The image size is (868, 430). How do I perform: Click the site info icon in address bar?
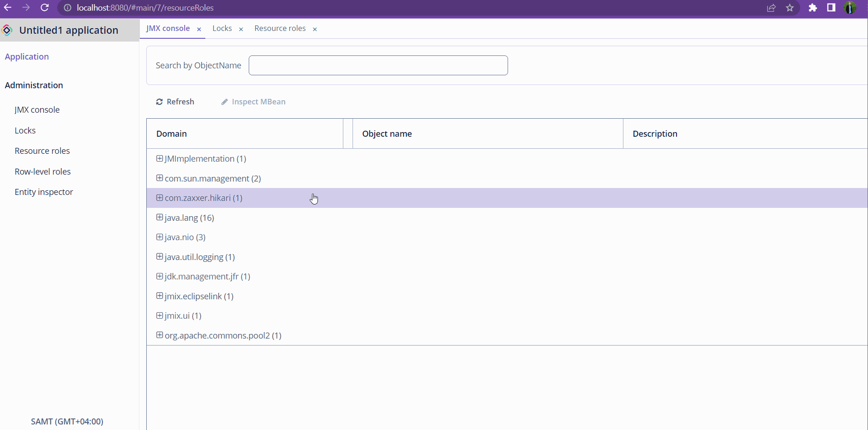67,8
